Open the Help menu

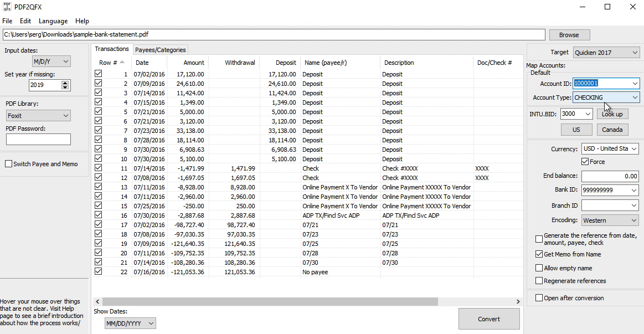point(82,21)
